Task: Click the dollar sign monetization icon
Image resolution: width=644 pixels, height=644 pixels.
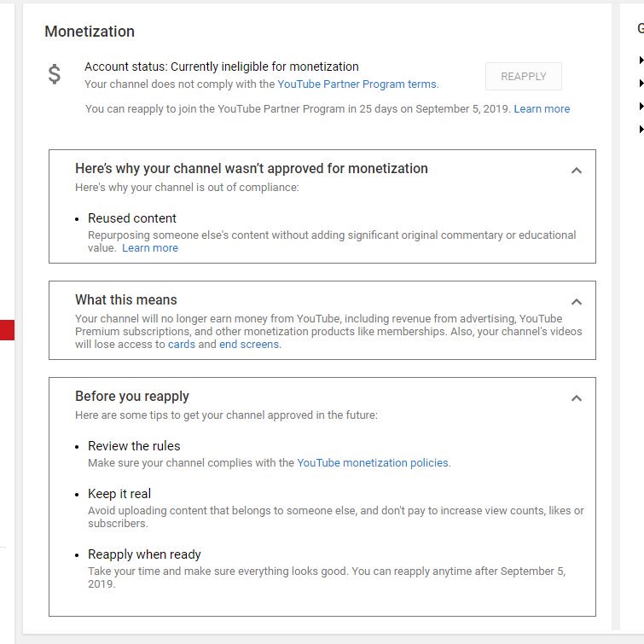Action: click(x=55, y=74)
